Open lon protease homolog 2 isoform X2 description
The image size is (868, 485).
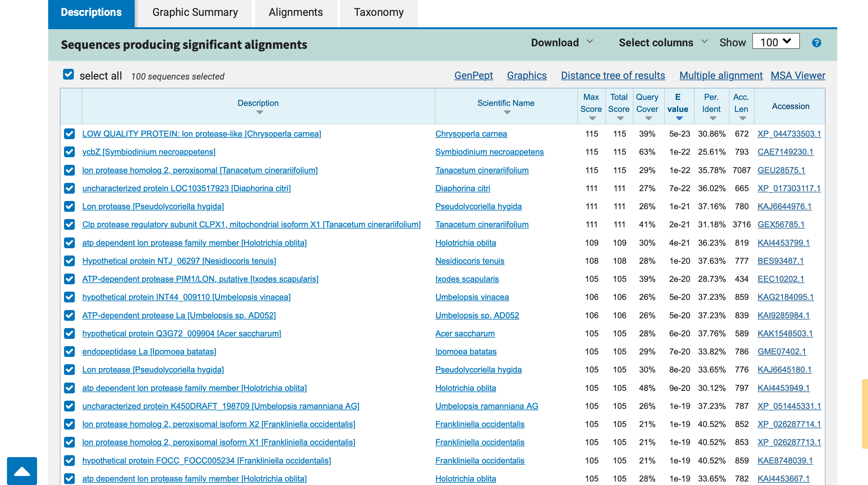pos(219,424)
